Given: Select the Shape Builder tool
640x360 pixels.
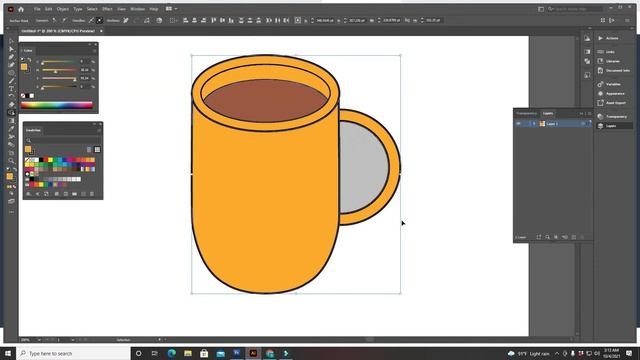Looking at the screenshot, I should point(11,113).
